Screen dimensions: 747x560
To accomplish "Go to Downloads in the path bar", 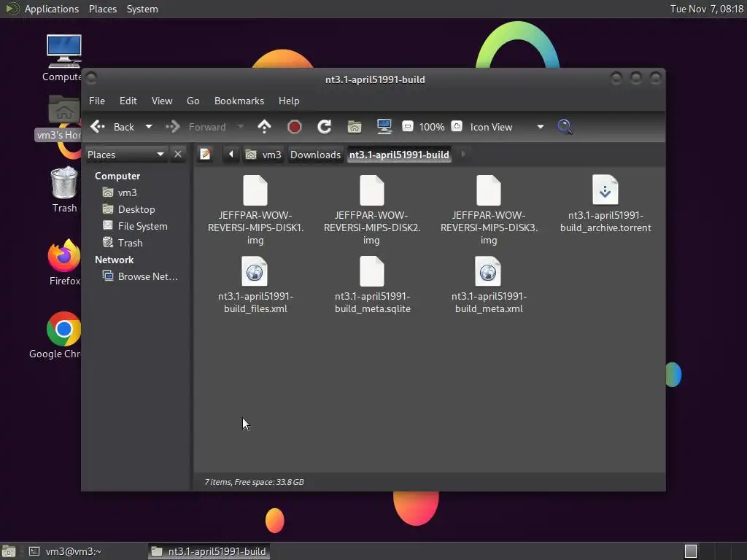I will point(315,155).
